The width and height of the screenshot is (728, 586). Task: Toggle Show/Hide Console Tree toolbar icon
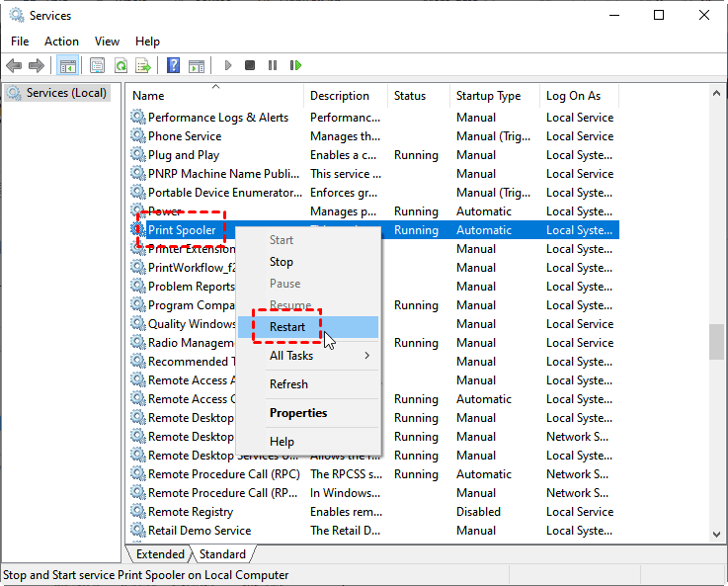pyautogui.click(x=68, y=65)
